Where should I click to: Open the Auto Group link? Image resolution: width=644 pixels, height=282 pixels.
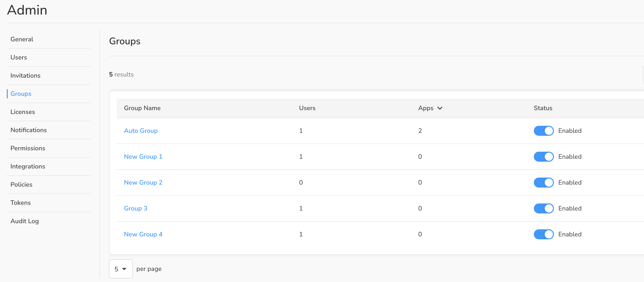(141, 131)
